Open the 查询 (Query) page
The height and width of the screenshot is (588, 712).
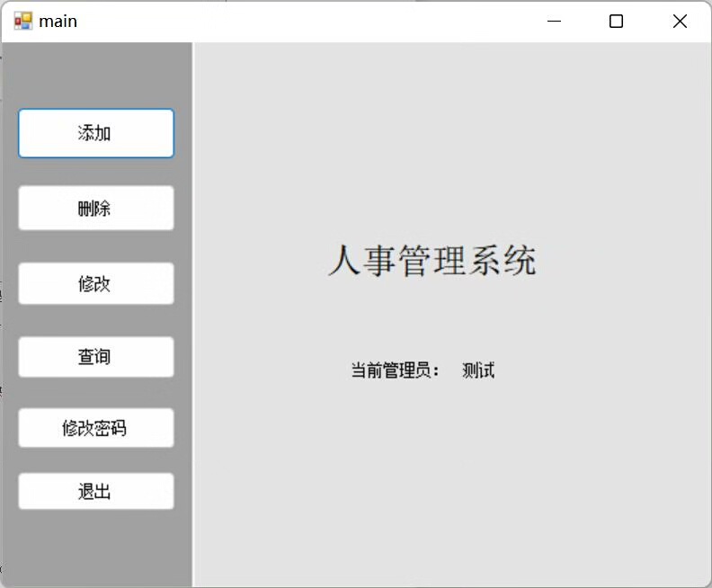(x=96, y=356)
